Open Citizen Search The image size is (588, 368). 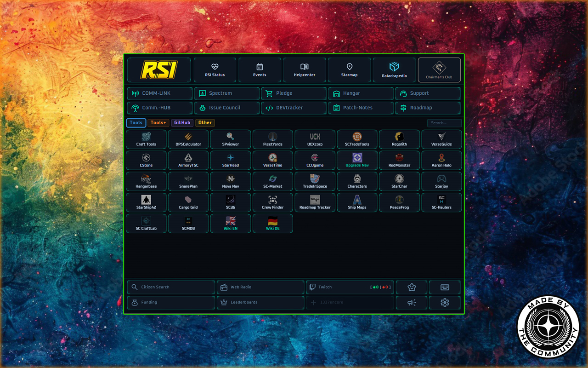click(171, 287)
